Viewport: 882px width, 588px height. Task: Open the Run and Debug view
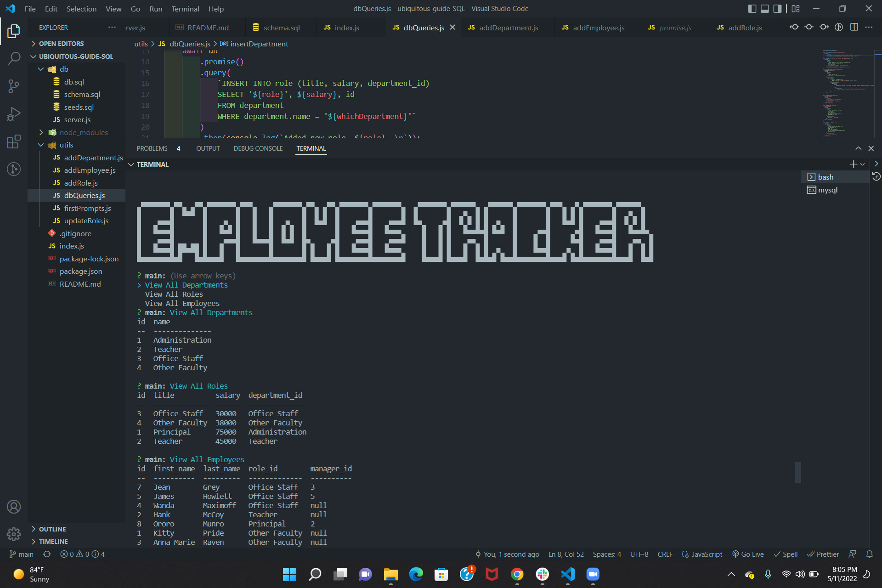[x=14, y=113]
